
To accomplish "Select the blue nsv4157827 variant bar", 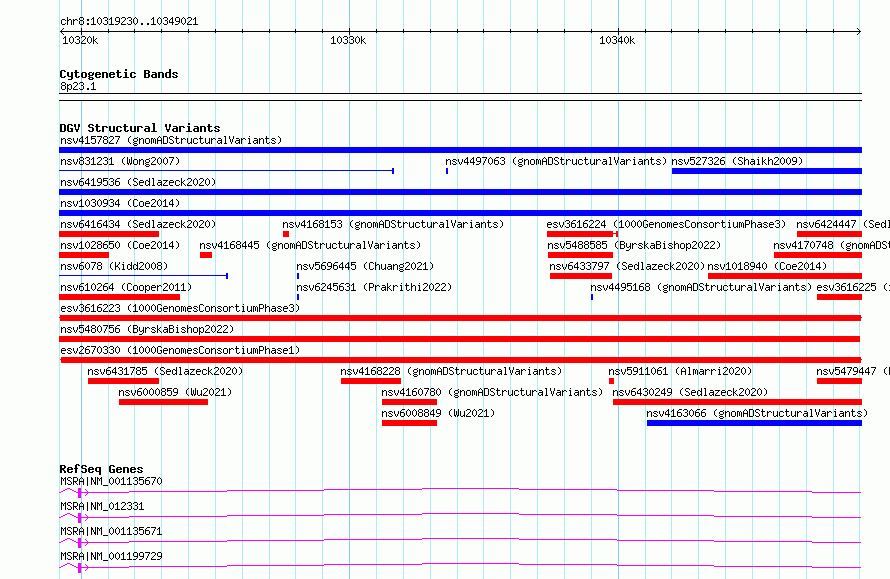I will tap(460, 150).
